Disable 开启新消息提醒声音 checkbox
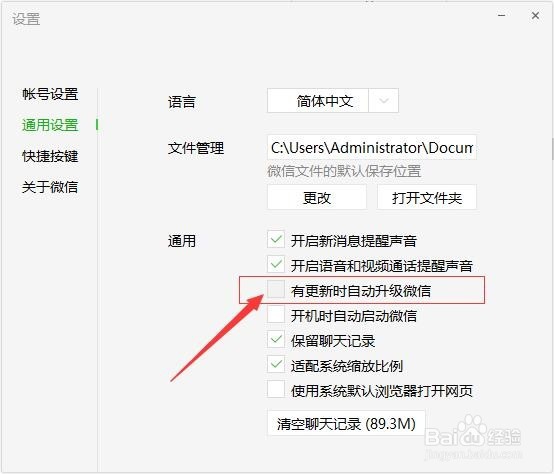 [276, 239]
